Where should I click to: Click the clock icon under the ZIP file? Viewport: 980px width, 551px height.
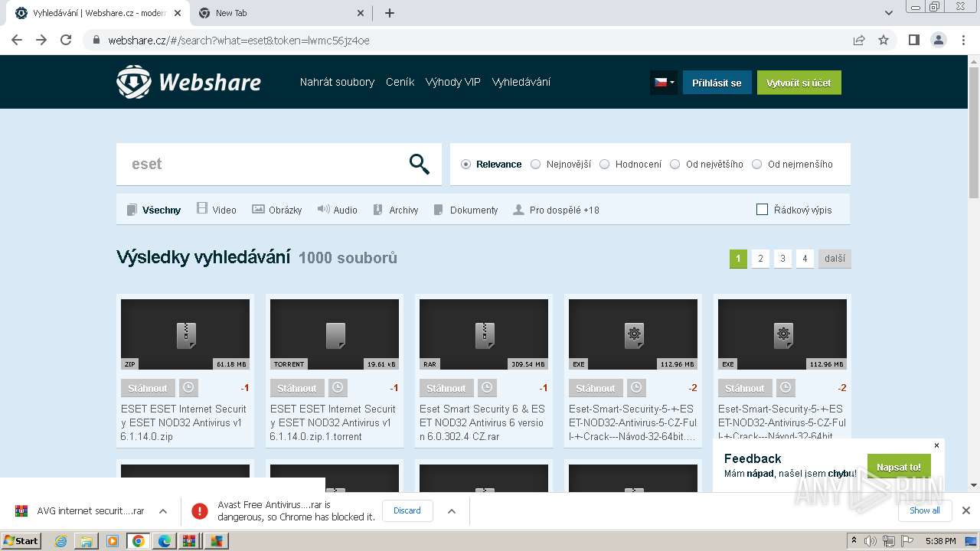click(x=188, y=388)
